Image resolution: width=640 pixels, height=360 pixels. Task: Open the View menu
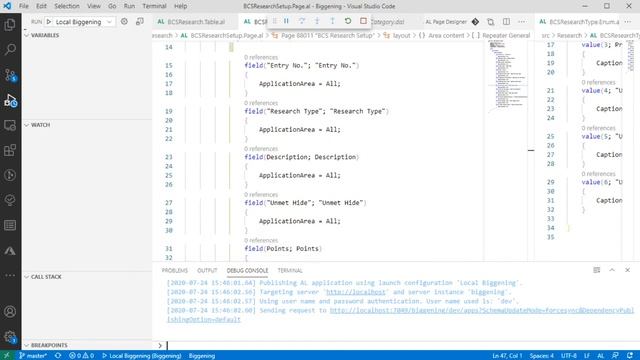tap(94, 6)
